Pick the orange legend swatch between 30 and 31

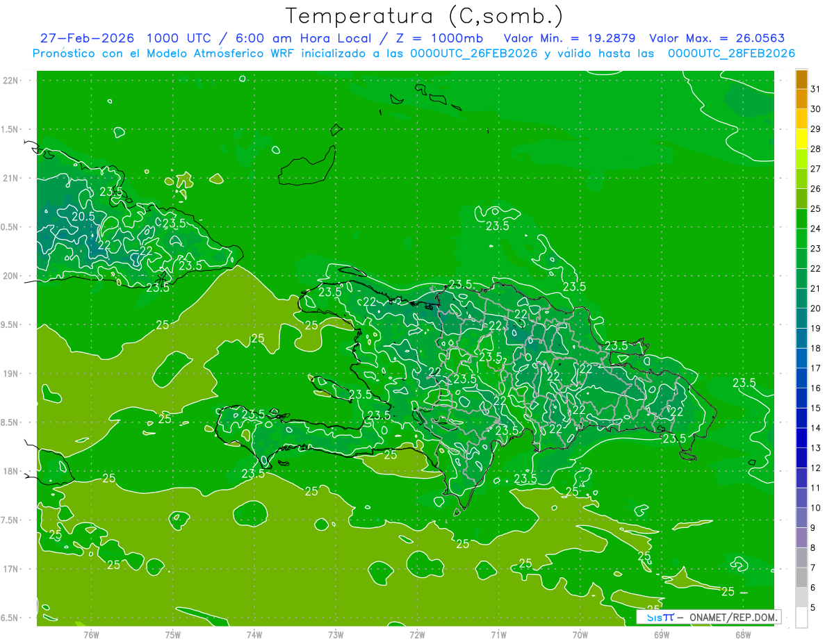(802, 99)
